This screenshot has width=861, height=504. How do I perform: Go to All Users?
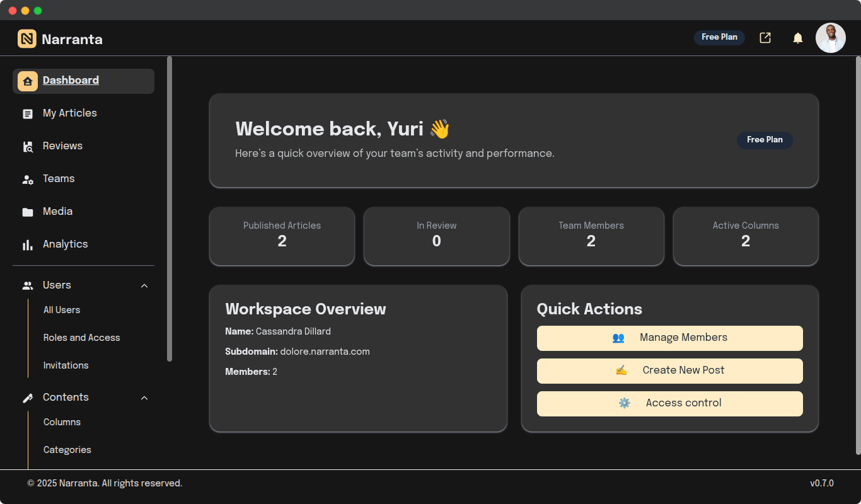point(62,310)
